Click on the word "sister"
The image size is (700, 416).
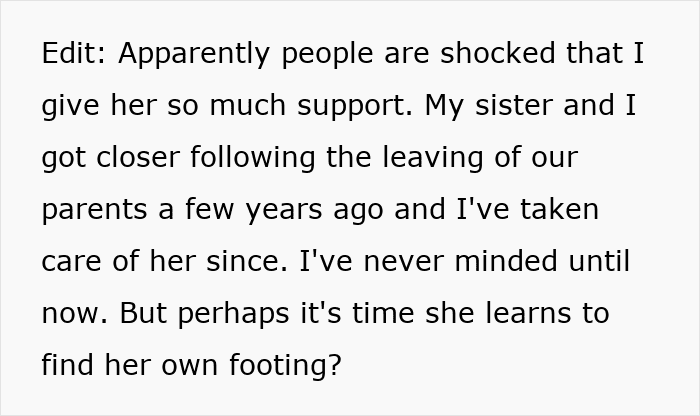[516, 107]
